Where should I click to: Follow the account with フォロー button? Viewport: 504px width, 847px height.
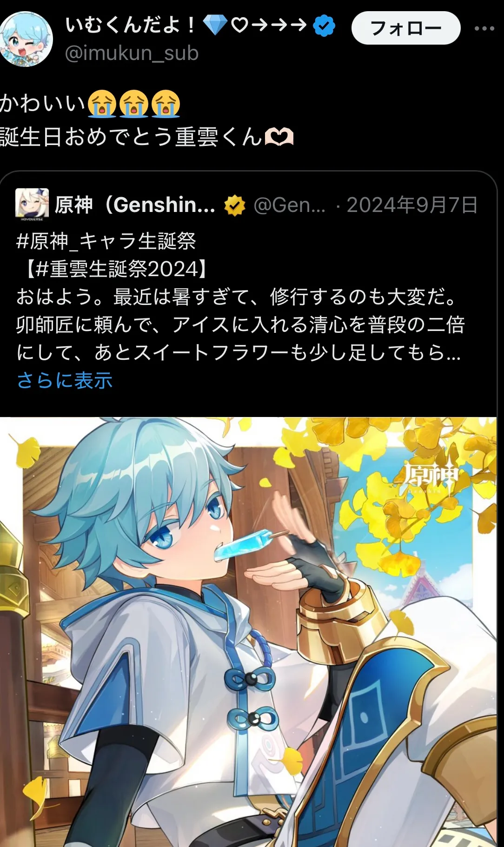click(x=406, y=28)
